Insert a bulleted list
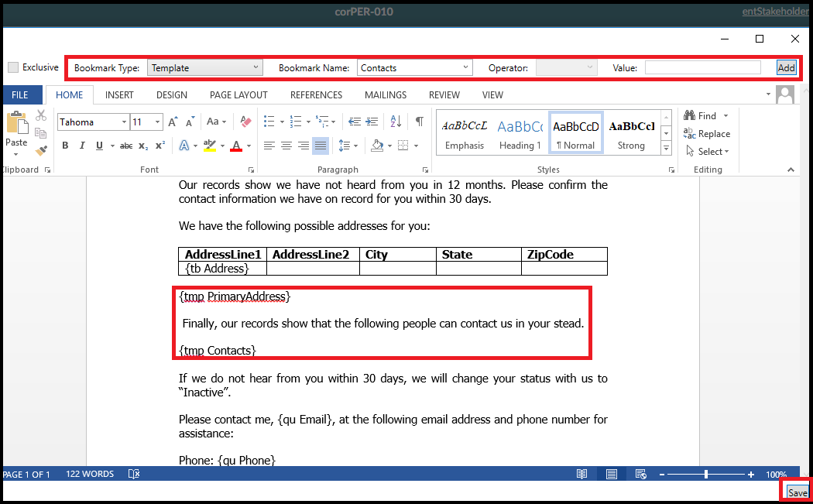Screen dimensions: 813x504 269,122
